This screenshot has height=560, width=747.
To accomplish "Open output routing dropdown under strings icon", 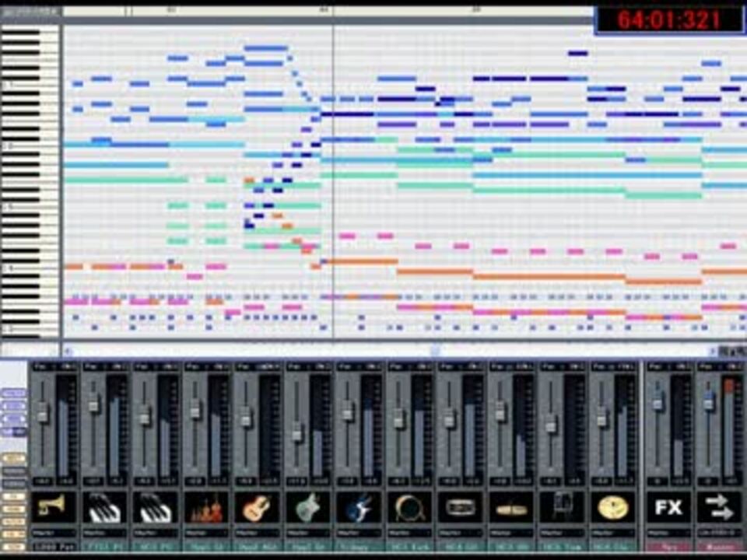I will click(207, 533).
